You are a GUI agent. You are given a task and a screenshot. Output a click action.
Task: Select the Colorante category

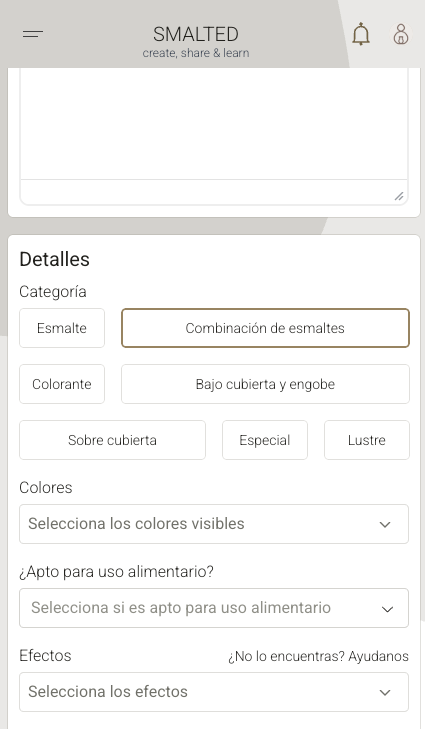(62, 384)
